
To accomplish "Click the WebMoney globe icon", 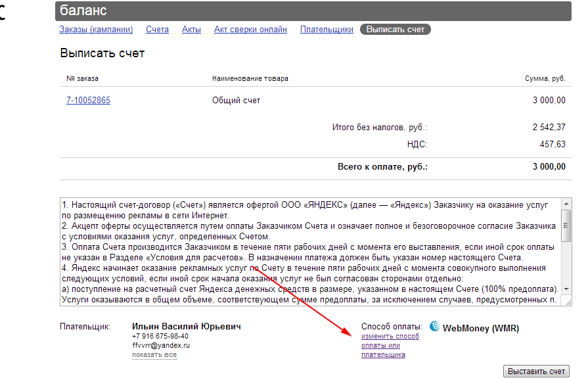I will pyautogui.click(x=435, y=326).
